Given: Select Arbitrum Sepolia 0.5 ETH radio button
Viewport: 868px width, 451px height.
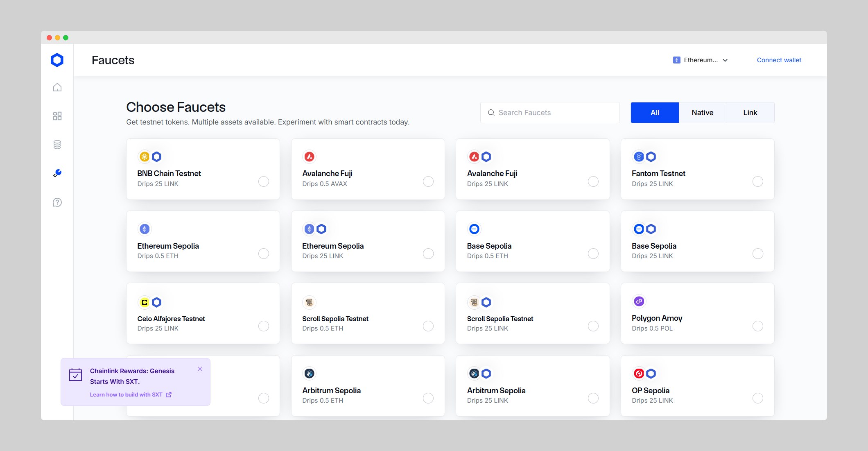Looking at the screenshot, I should (x=428, y=398).
